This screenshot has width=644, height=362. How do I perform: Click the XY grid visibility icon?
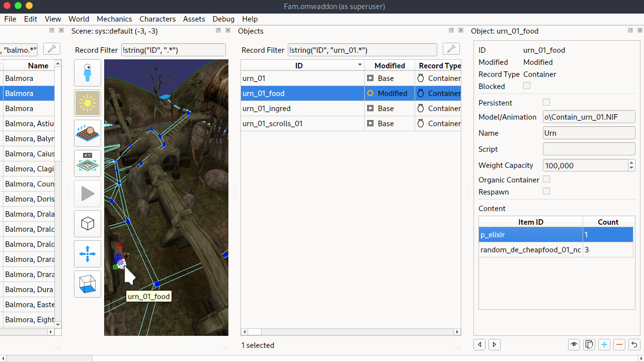pyautogui.click(x=88, y=163)
